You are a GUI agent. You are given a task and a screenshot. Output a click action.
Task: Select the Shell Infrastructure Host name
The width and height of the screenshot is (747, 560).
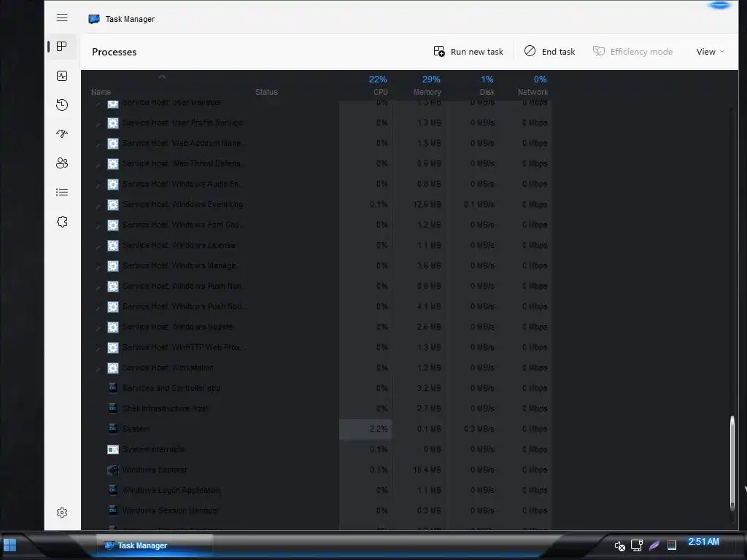(x=165, y=408)
